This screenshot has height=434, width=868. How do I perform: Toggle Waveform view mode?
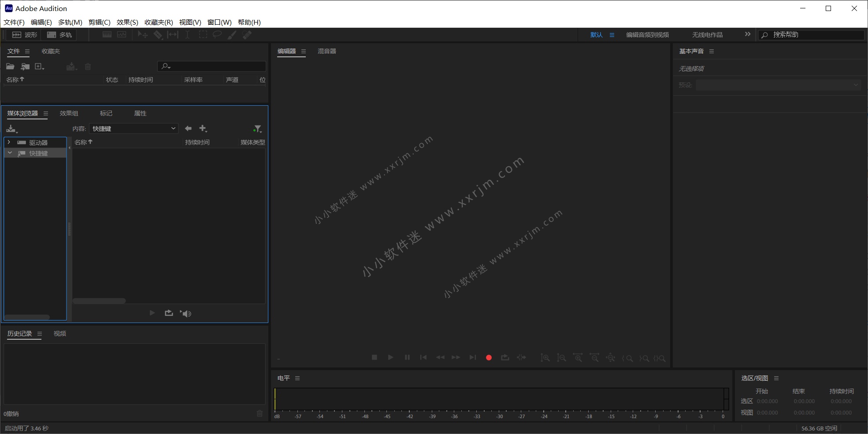(x=25, y=35)
